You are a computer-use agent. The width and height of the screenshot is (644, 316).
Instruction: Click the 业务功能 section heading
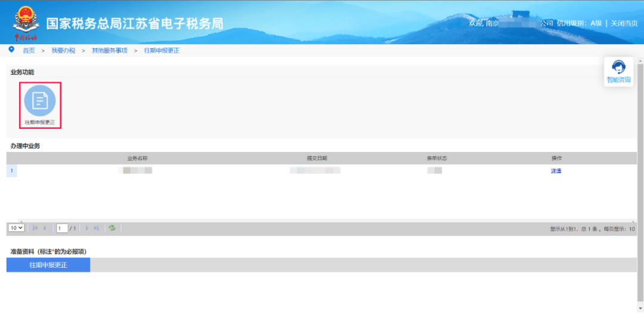click(x=22, y=72)
